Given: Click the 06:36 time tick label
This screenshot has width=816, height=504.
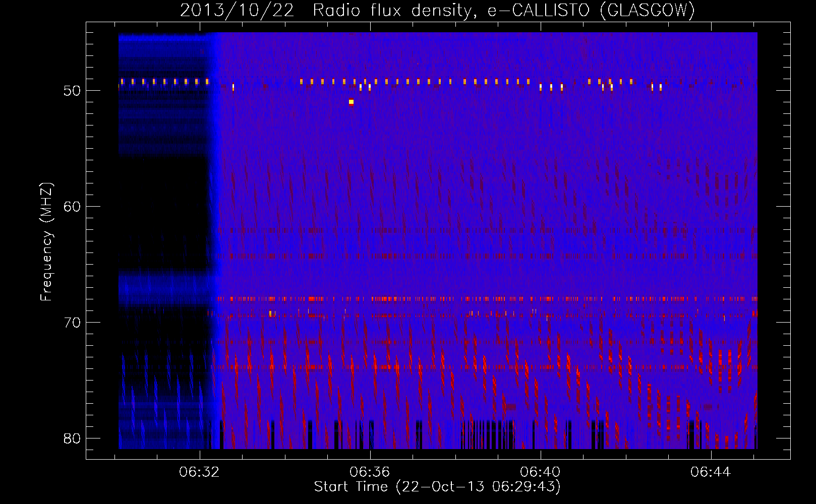Looking at the screenshot, I should (370, 472).
